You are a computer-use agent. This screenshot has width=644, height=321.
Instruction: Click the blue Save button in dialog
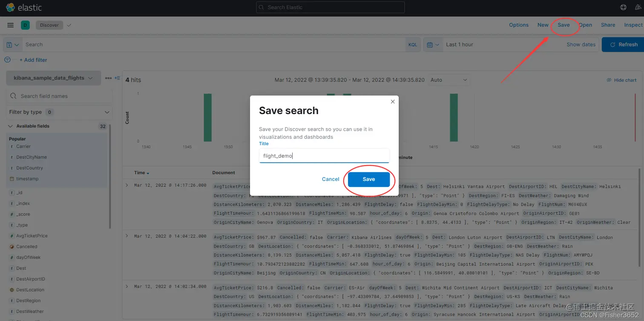[x=369, y=179]
